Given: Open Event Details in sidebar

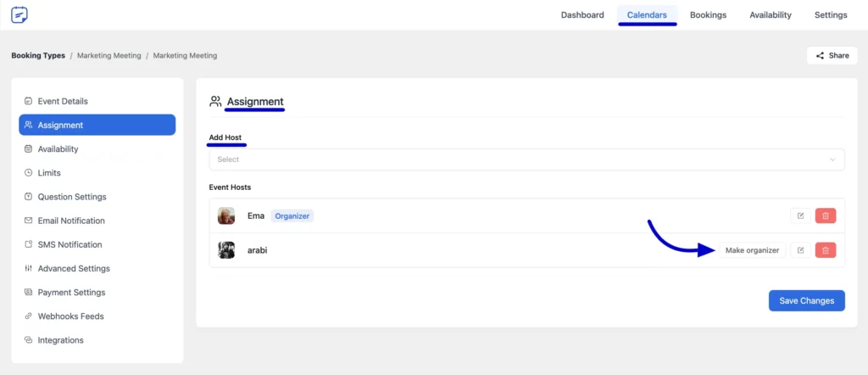Looking at the screenshot, I should [x=62, y=101].
